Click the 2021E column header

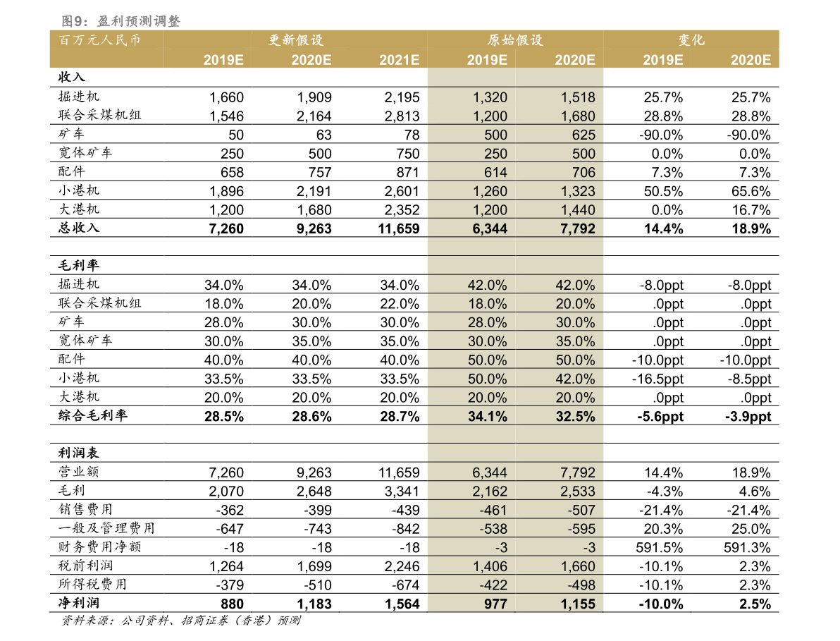click(399, 60)
